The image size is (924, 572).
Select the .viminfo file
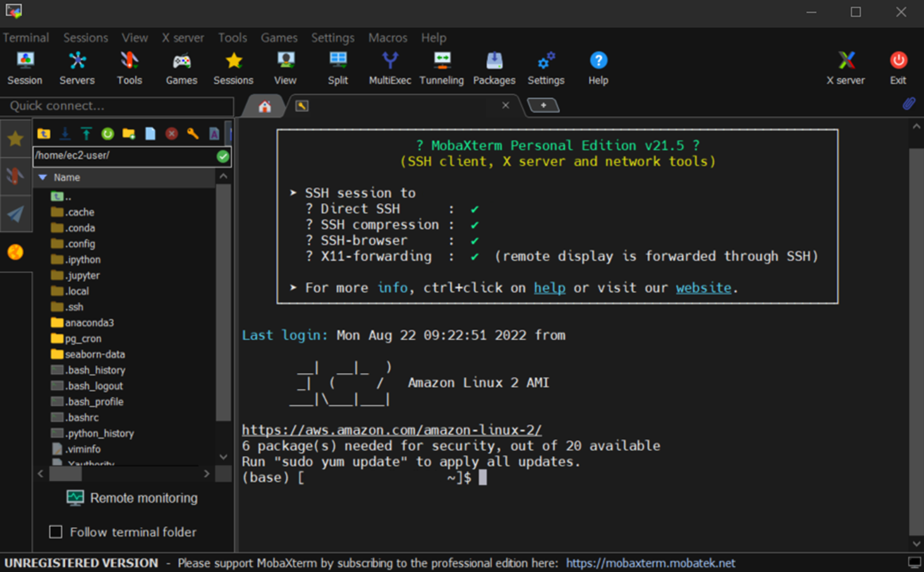click(75, 449)
